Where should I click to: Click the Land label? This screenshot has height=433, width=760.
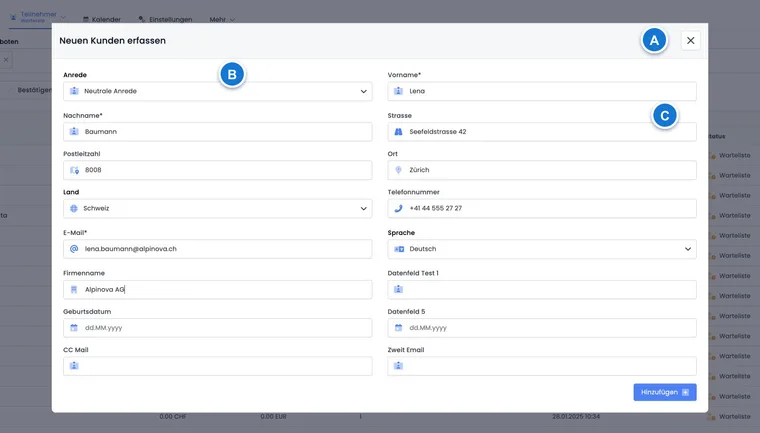(x=71, y=192)
